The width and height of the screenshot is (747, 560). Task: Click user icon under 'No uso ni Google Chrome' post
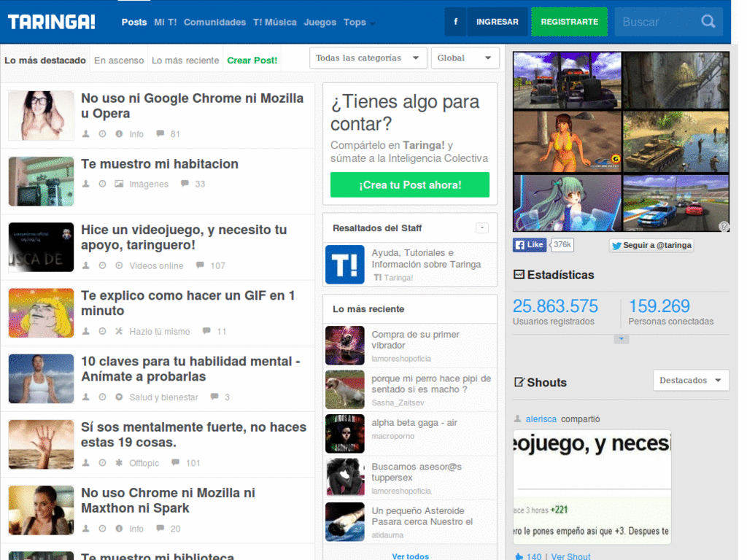tap(86, 134)
